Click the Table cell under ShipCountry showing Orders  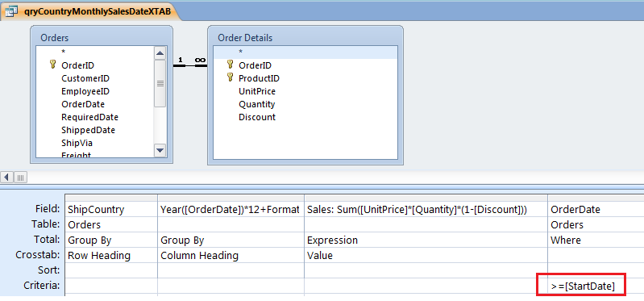[x=111, y=224]
